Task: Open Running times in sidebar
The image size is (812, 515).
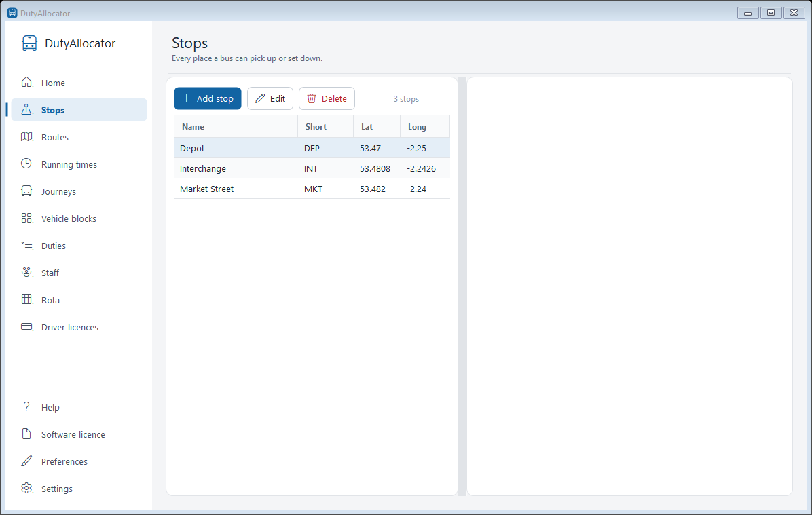Action: (x=79, y=164)
